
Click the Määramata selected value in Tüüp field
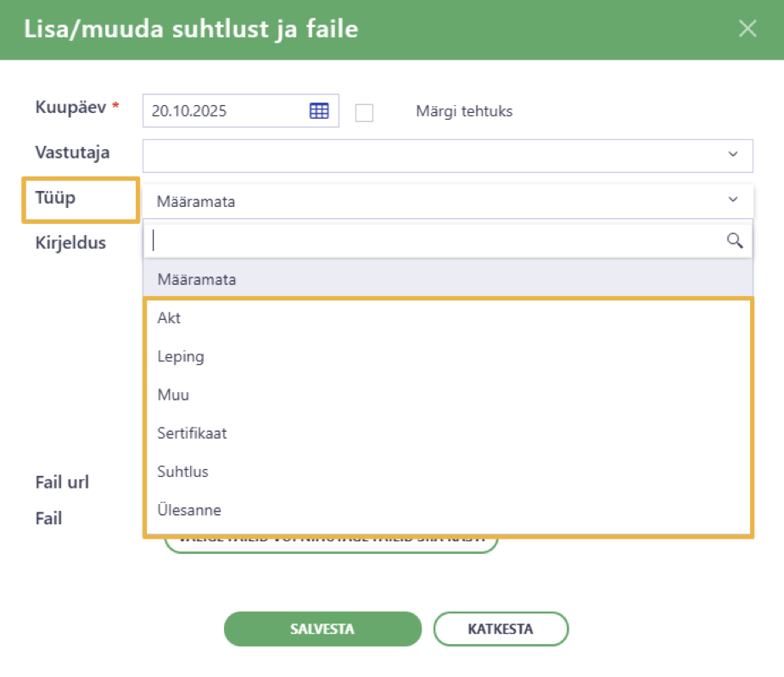click(x=195, y=202)
